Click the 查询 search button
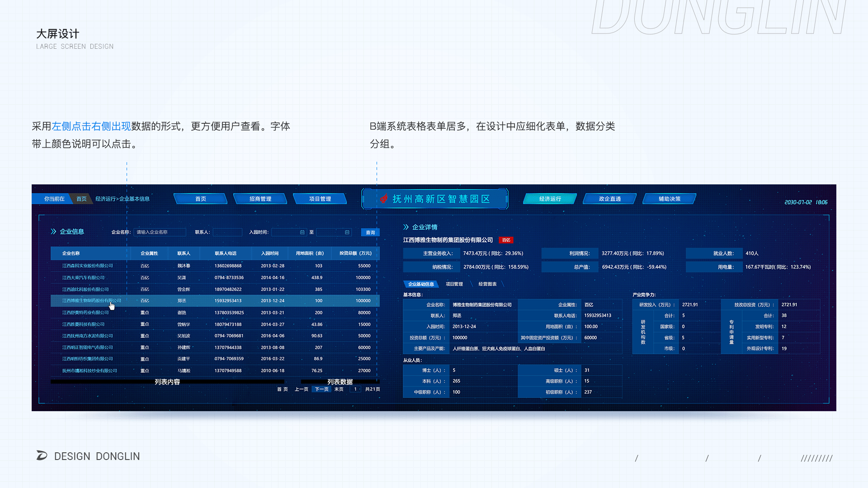Screen dimensions: 868x488 [370, 232]
